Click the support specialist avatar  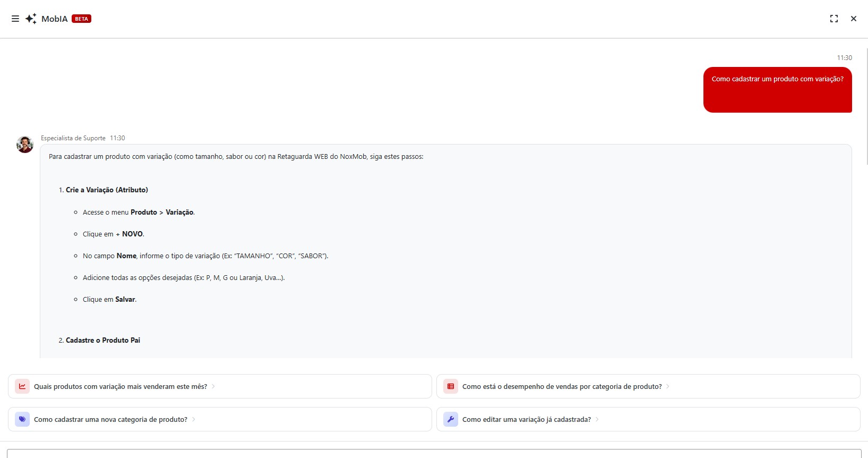coord(25,145)
